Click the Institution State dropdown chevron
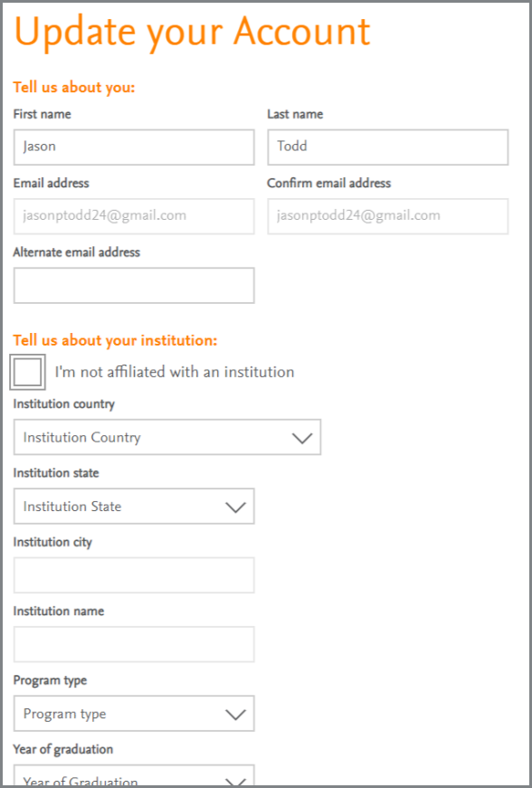The image size is (532, 788). point(235,507)
